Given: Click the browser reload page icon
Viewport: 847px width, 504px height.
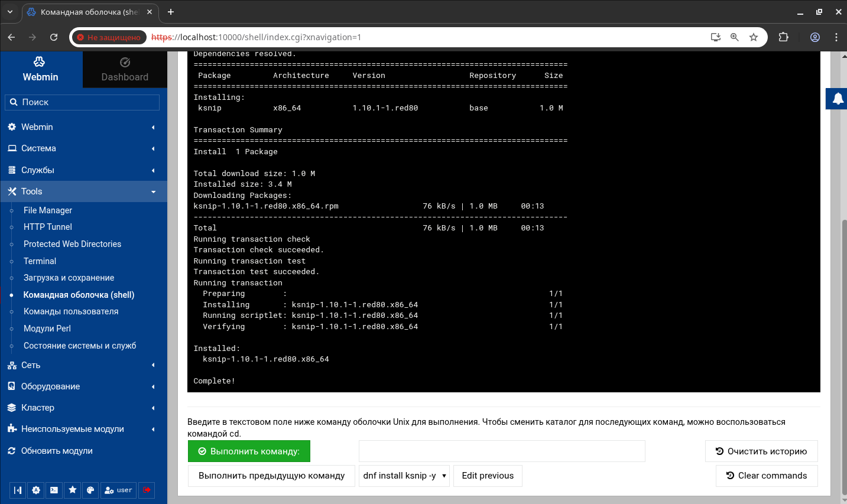Looking at the screenshot, I should click(54, 37).
